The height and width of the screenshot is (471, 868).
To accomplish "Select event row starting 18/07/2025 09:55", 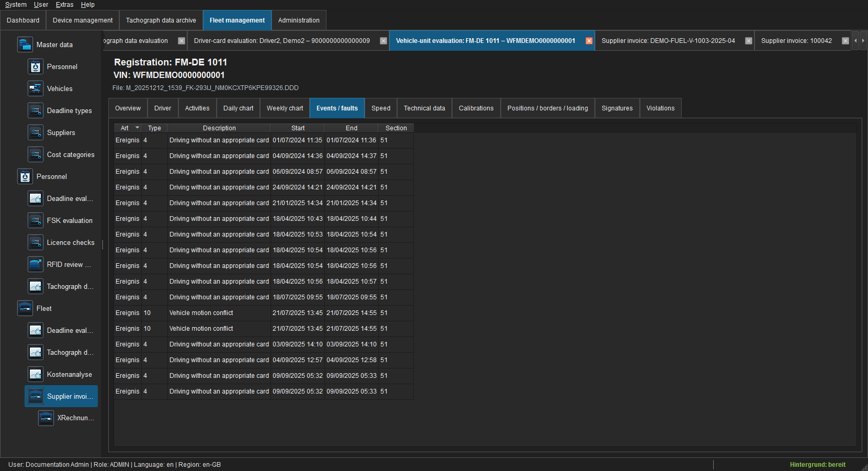I will point(264,297).
